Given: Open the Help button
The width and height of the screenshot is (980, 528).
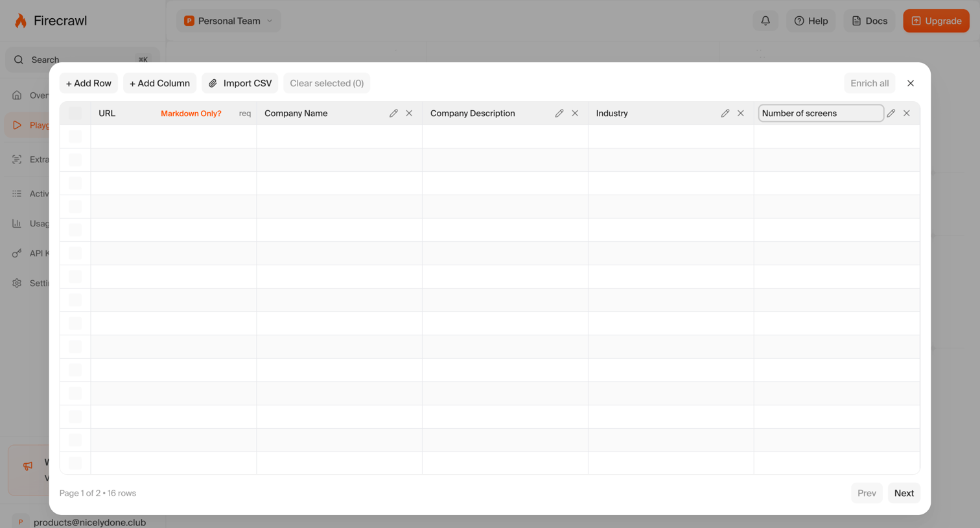Looking at the screenshot, I should [811, 21].
